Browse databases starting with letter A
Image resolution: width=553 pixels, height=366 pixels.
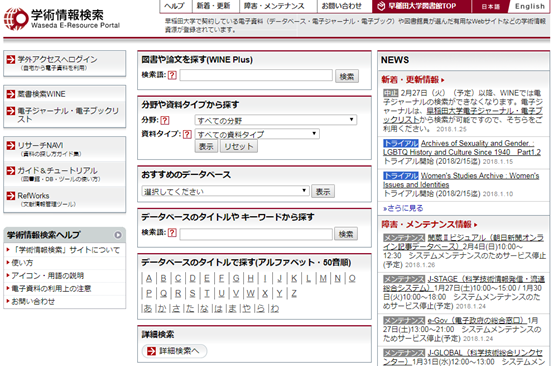149,279
